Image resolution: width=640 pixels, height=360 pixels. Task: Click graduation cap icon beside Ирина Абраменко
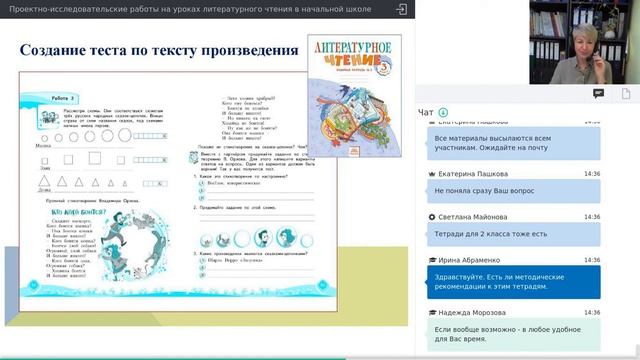[x=432, y=260]
